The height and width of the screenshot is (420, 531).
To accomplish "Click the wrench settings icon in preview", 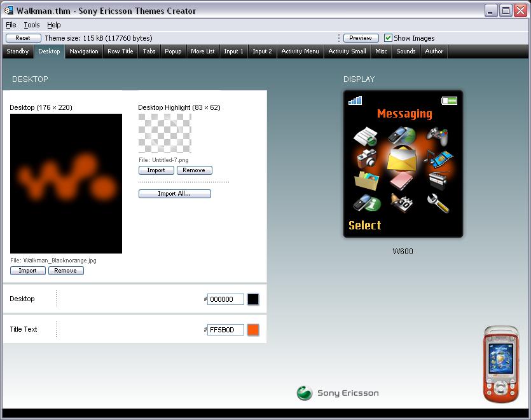I will (438, 203).
